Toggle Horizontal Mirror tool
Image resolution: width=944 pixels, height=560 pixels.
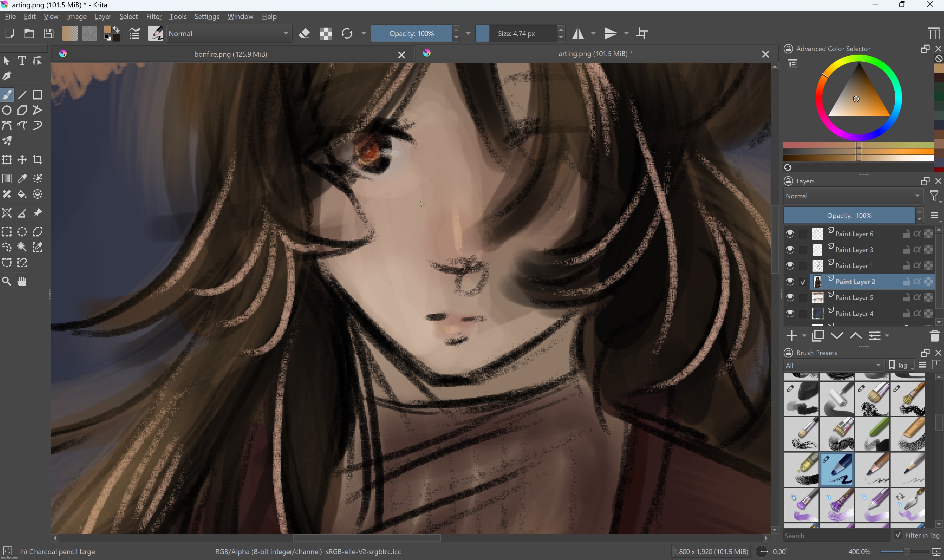tap(578, 34)
